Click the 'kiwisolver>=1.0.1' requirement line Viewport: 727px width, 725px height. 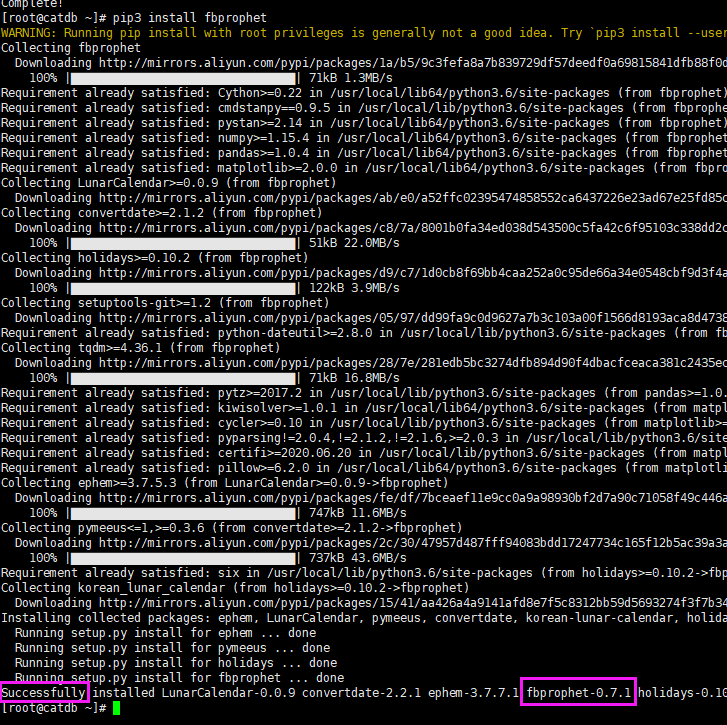(x=364, y=408)
